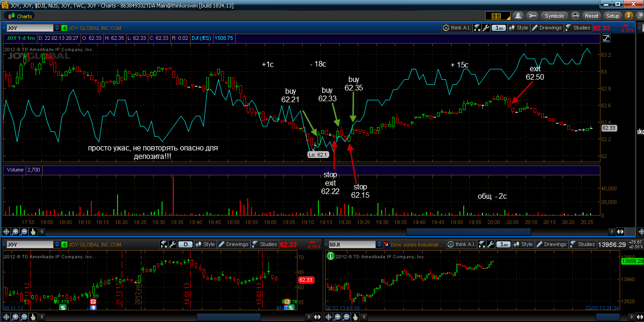Select the hand cursor tool under daily chart
The height and width of the screenshot is (322, 644).
(33, 317)
